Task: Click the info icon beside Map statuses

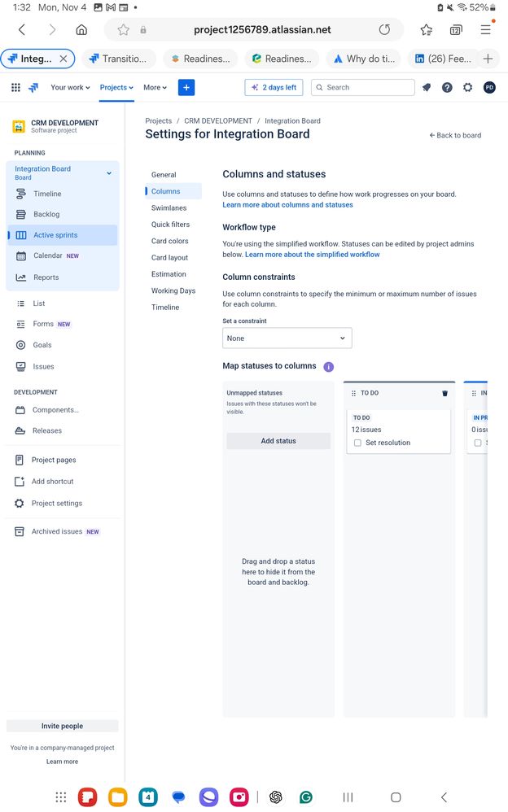Action: tap(329, 367)
